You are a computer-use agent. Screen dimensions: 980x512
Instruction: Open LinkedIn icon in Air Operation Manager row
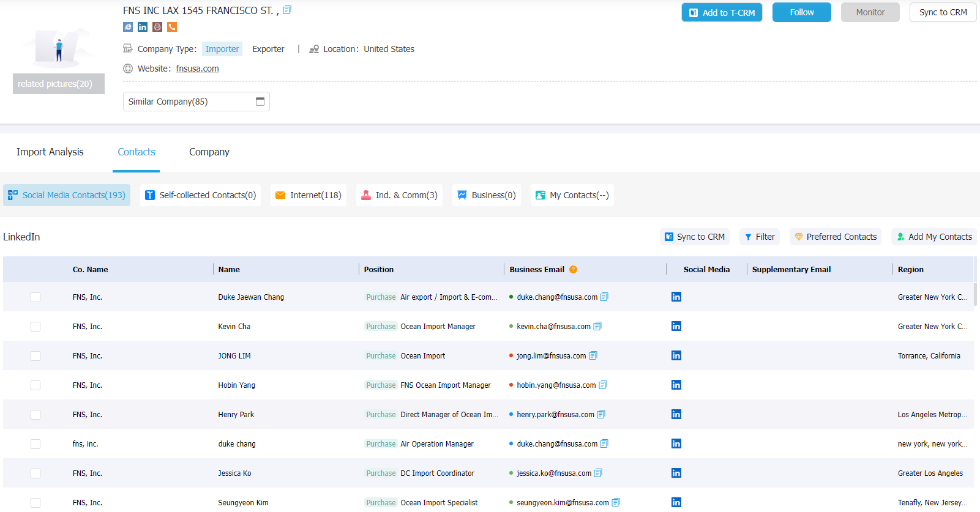(x=676, y=443)
